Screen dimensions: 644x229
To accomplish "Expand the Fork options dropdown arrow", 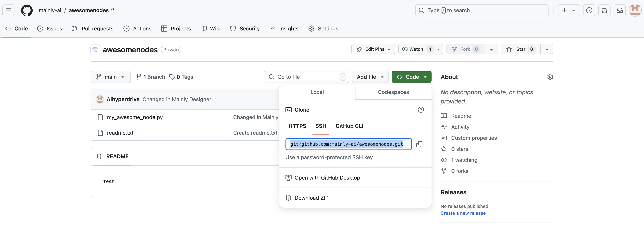I will [x=491, y=49].
